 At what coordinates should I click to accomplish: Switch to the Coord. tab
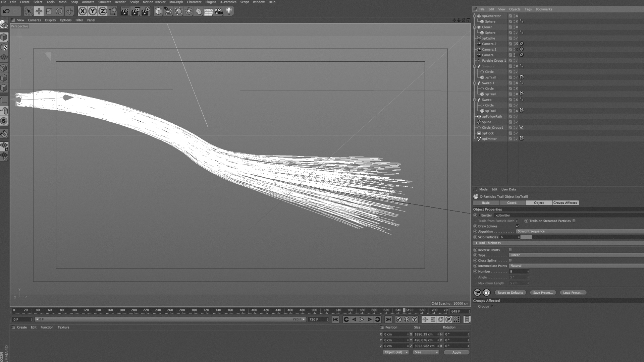click(x=512, y=203)
